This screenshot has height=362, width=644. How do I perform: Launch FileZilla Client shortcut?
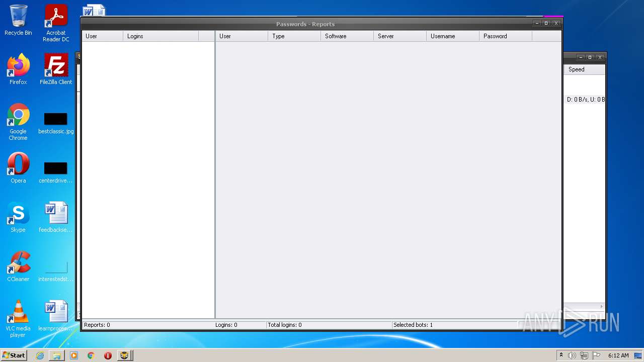coord(56,69)
